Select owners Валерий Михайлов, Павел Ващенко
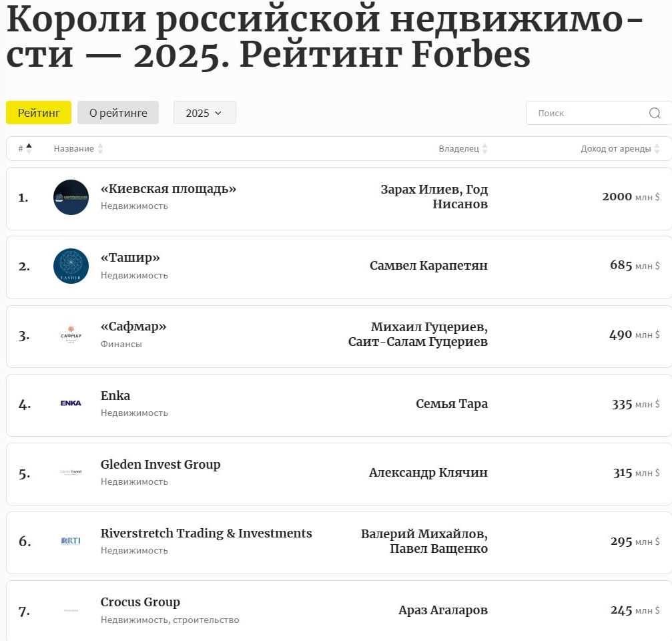The image size is (672, 641). [424, 541]
